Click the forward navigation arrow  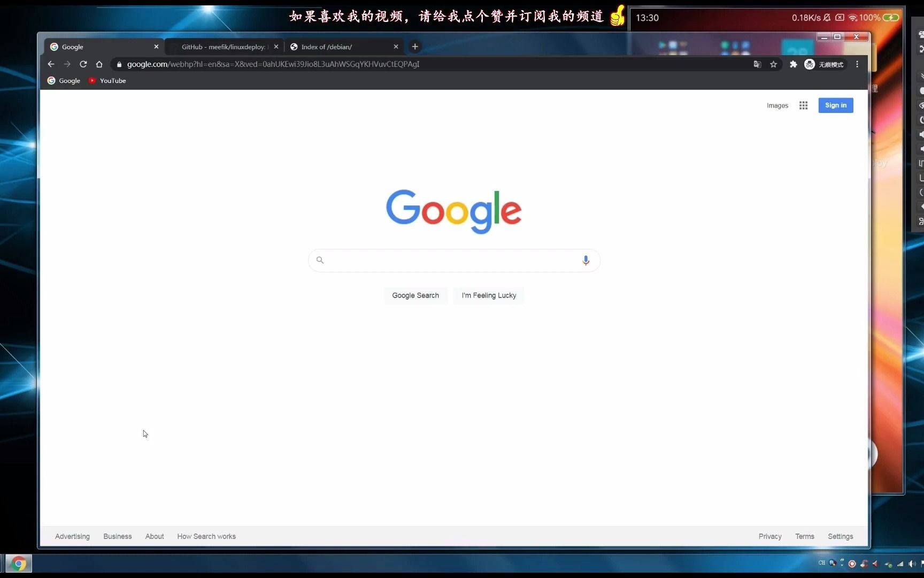point(67,64)
